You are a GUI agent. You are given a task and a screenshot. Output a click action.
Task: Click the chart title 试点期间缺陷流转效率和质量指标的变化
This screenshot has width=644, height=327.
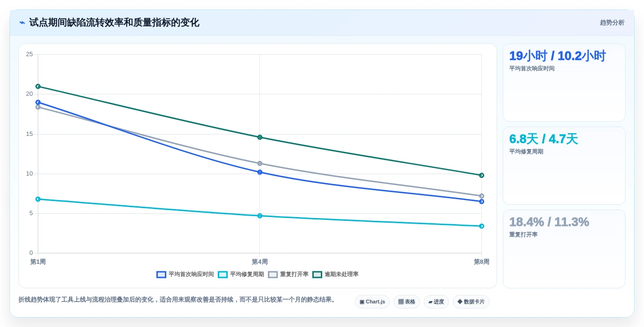point(114,23)
